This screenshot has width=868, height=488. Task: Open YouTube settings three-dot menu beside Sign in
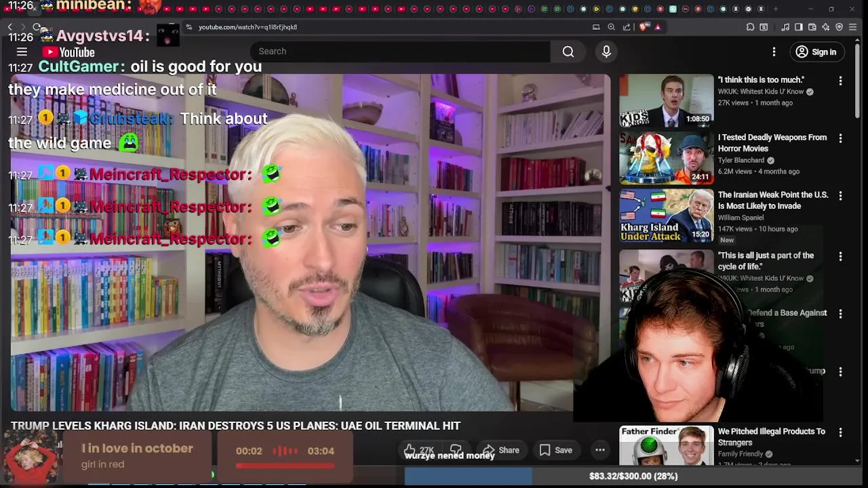774,52
